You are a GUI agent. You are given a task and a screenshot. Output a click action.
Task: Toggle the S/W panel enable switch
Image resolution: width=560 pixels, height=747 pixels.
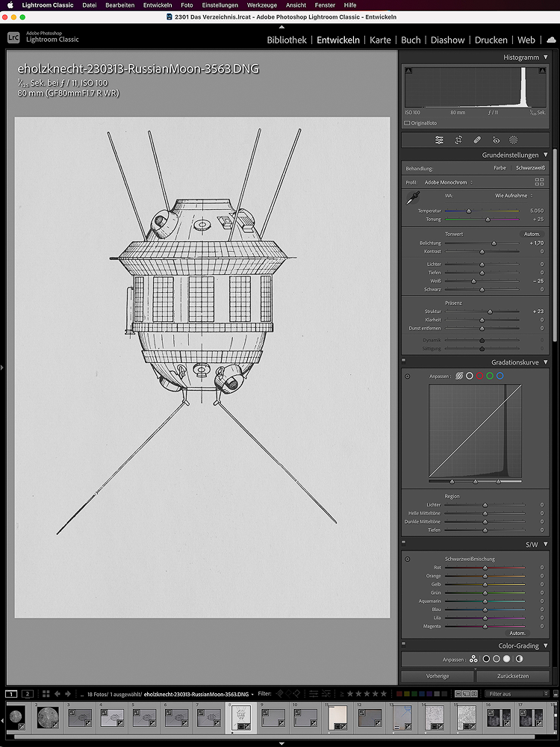[x=404, y=544]
